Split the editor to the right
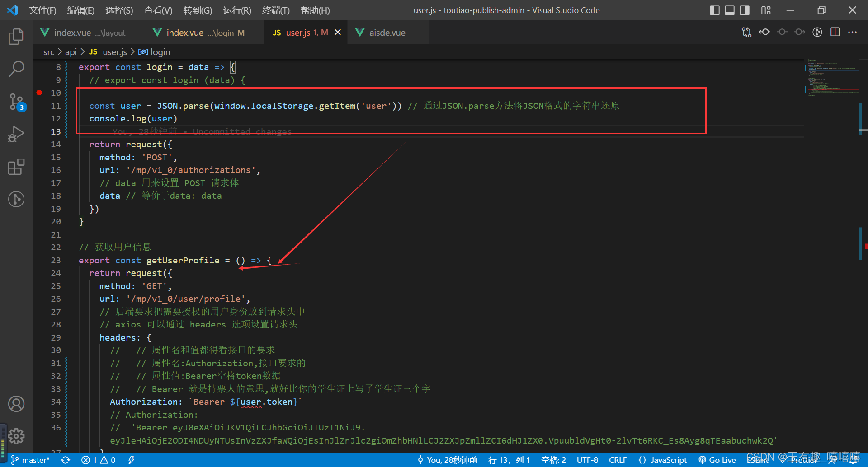The width and height of the screenshot is (868, 467). 835,32
